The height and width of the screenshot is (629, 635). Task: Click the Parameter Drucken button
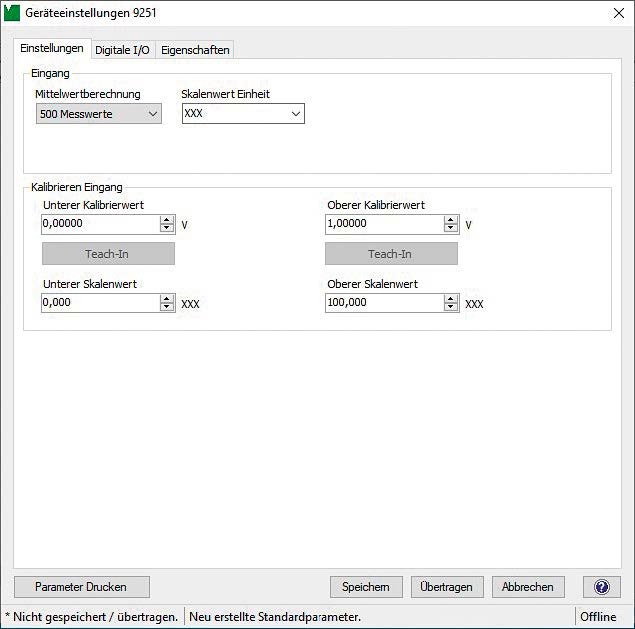(82, 587)
